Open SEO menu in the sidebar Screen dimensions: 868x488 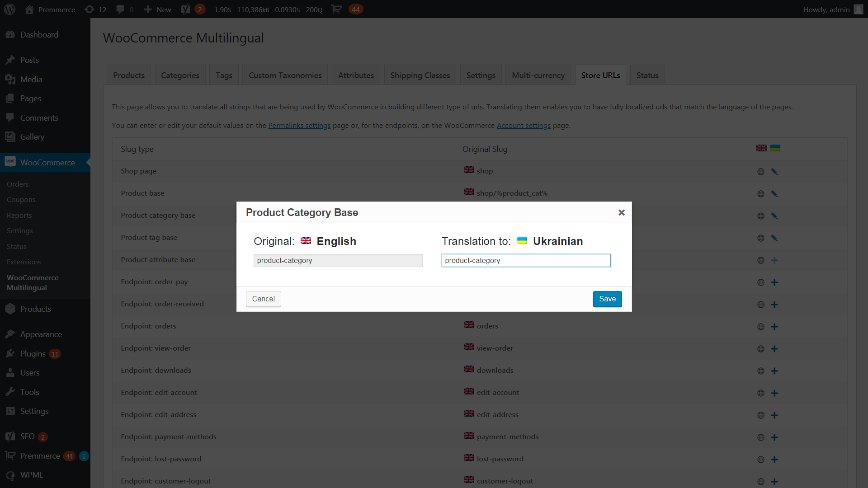[27, 436]
